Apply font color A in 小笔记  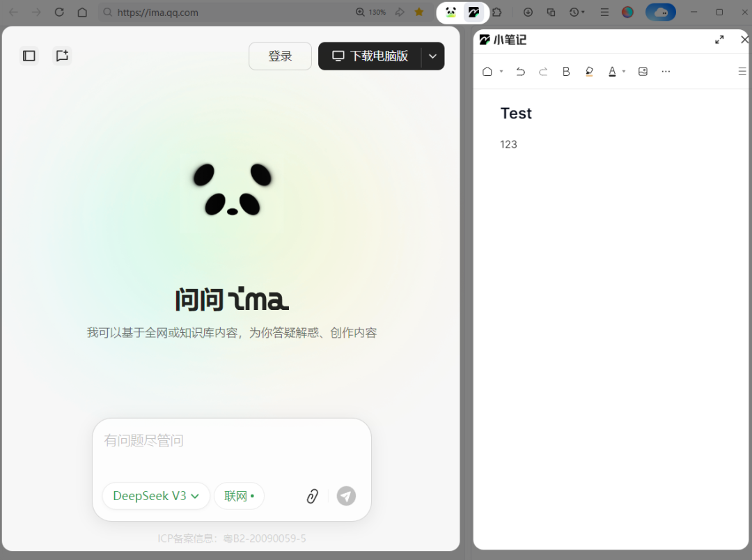612,72
